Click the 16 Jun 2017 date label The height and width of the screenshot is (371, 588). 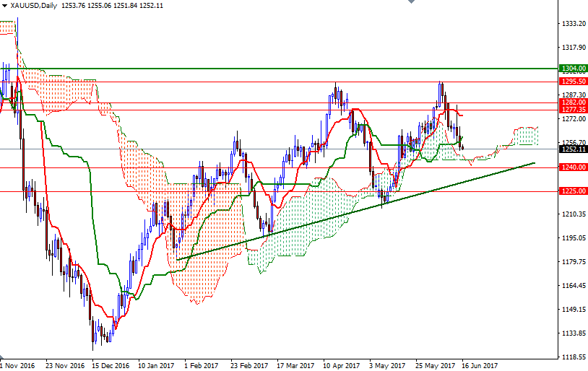point(480,365)
